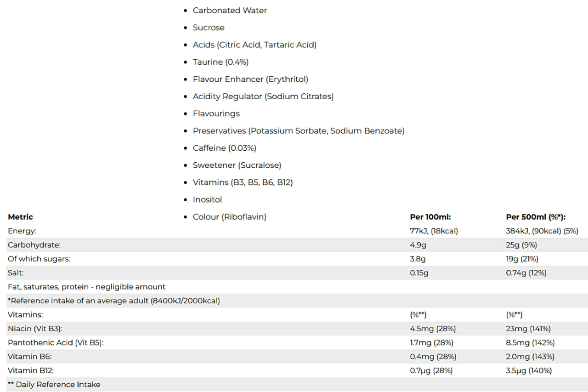The height and width of the screenshot is (392, 588).
Task: Click Flavour Enhancer (Erythritol) entry
Action: pos(250,79)
